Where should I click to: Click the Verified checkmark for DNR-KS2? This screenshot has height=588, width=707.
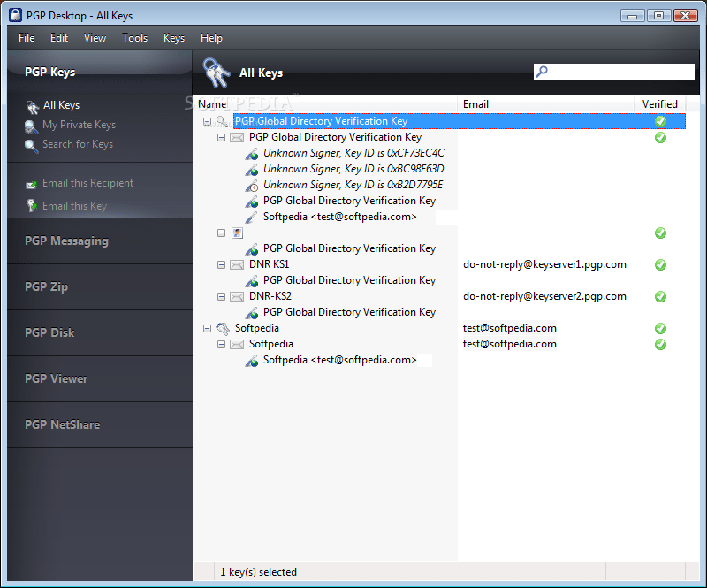(660, 296)
